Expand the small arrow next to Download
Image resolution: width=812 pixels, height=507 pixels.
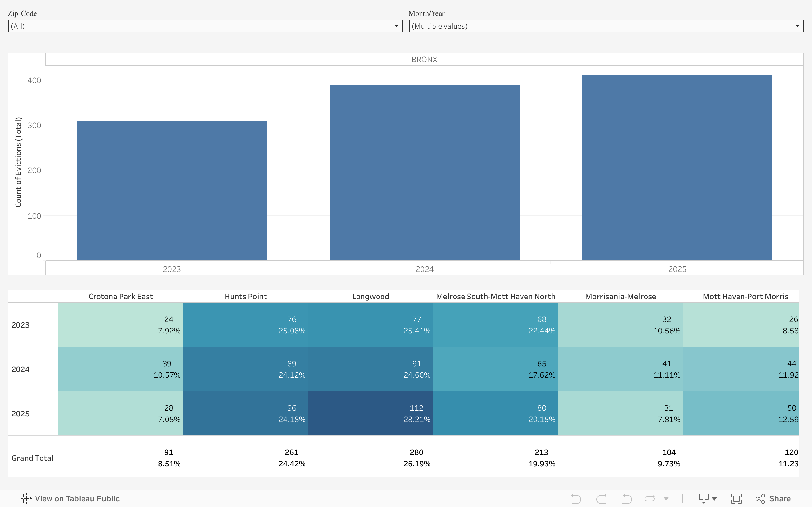click(x=714, y=499)
